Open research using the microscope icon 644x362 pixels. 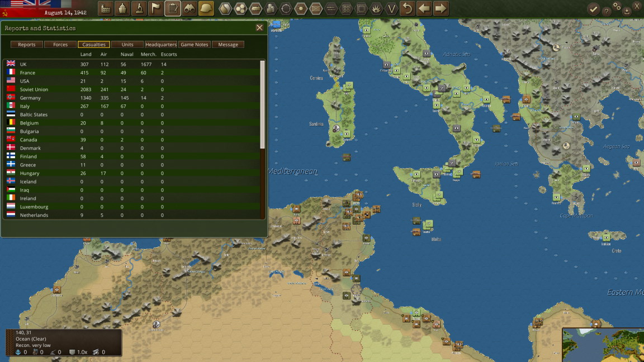coord(139,8)
